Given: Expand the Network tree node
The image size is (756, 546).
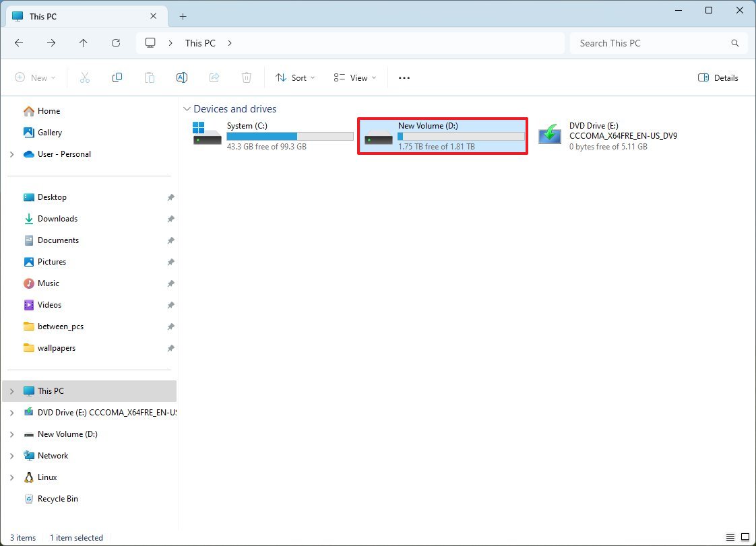Looking at the screenshot, I should click(12, 456).
